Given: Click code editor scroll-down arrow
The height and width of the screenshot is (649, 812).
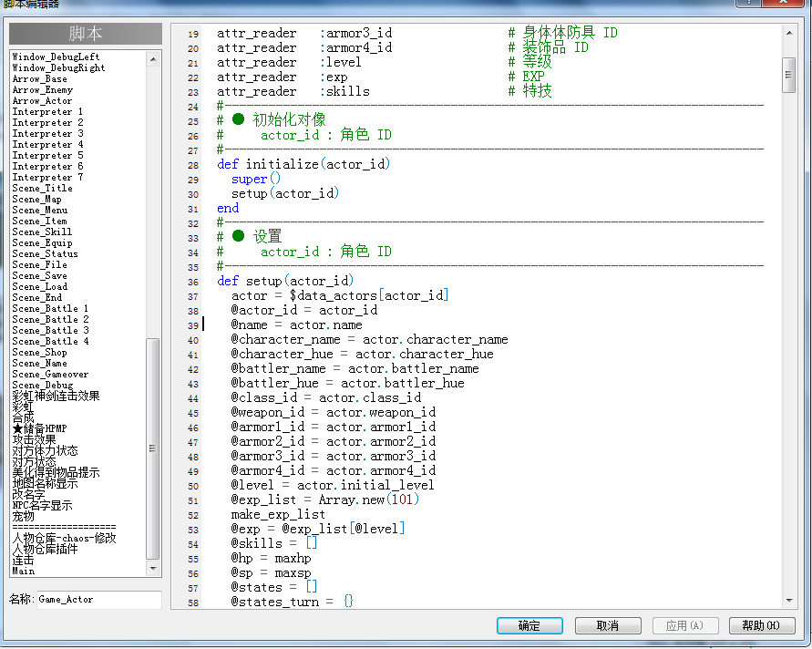Looking at the screenshot, I should point(788,601).
